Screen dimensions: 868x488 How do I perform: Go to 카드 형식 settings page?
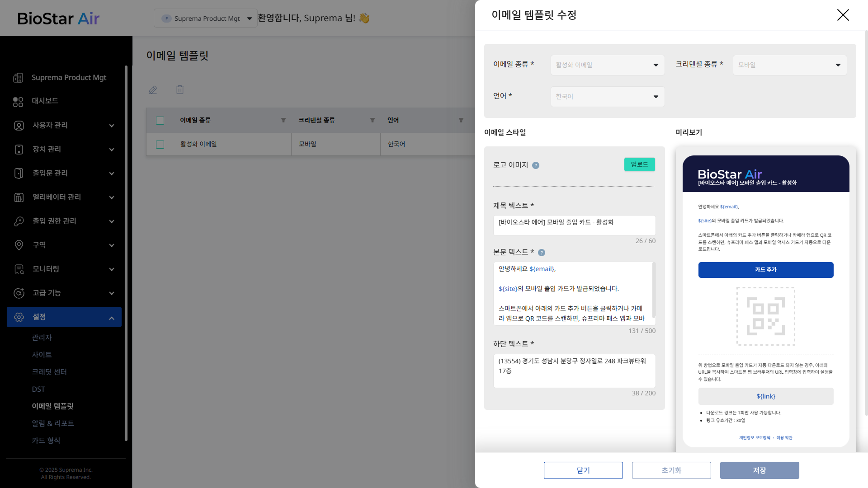pos(46,441)
